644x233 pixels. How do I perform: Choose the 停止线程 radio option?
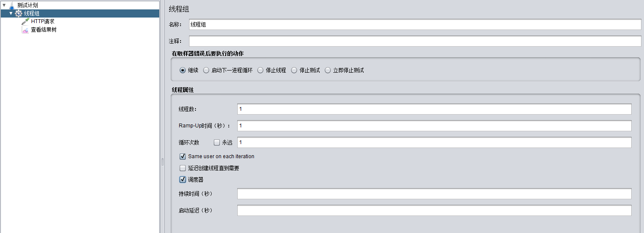pos(260,71)
